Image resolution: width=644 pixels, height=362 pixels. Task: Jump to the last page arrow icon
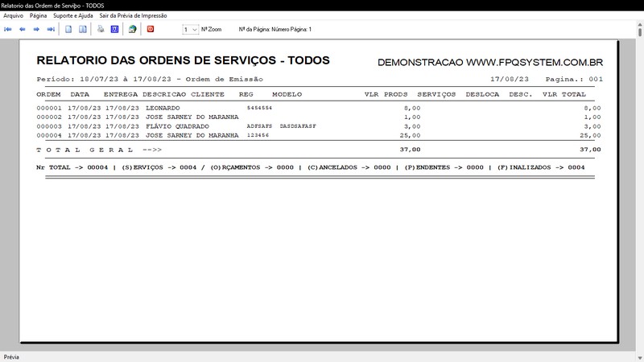pos(51,29)
